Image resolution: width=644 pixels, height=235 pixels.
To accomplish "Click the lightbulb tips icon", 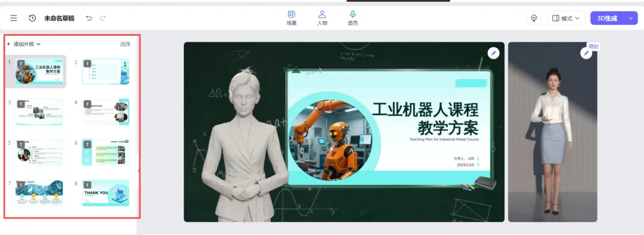I will point(534,18).
